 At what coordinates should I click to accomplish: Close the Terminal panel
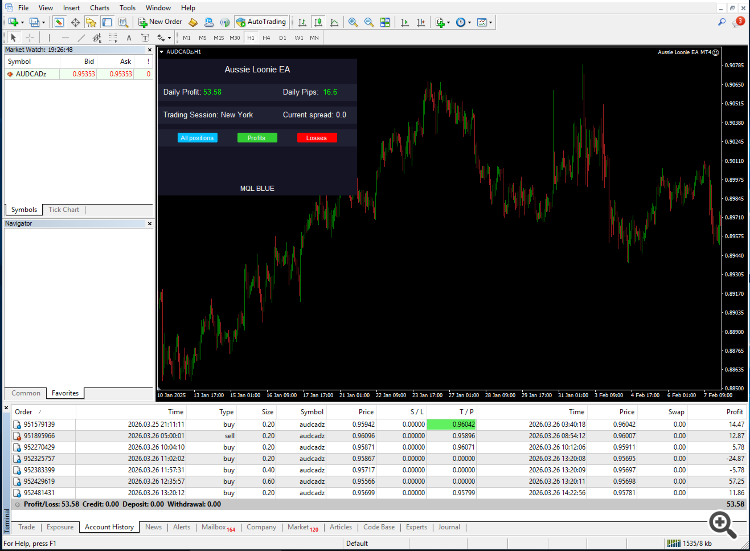pyautogui.click(x=6, y=408)
